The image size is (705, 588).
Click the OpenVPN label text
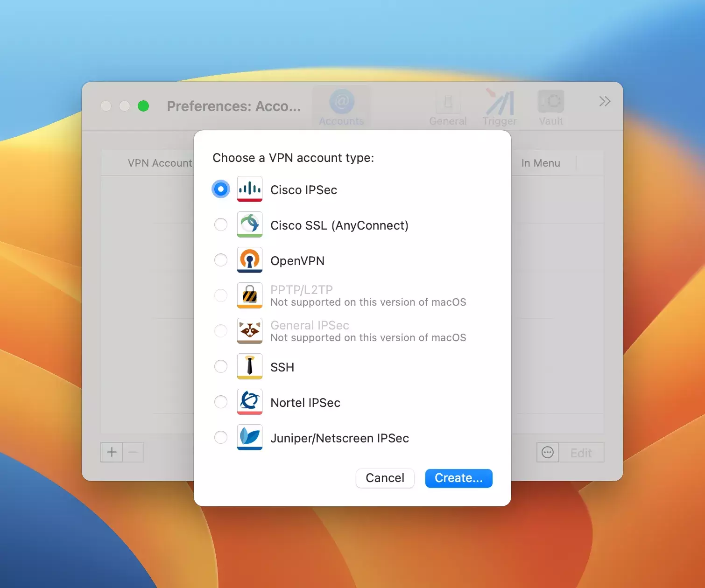297,261
